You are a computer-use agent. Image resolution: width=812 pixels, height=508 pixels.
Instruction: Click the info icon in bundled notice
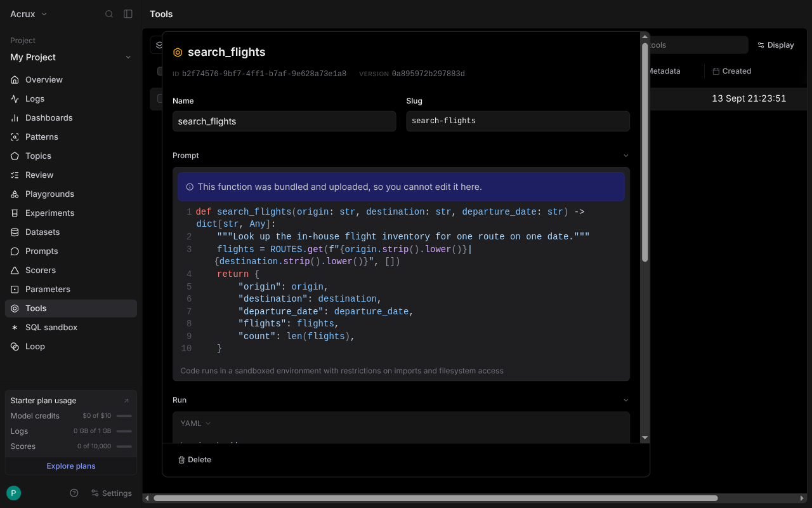pyautogui.click(x=190, y=187)
